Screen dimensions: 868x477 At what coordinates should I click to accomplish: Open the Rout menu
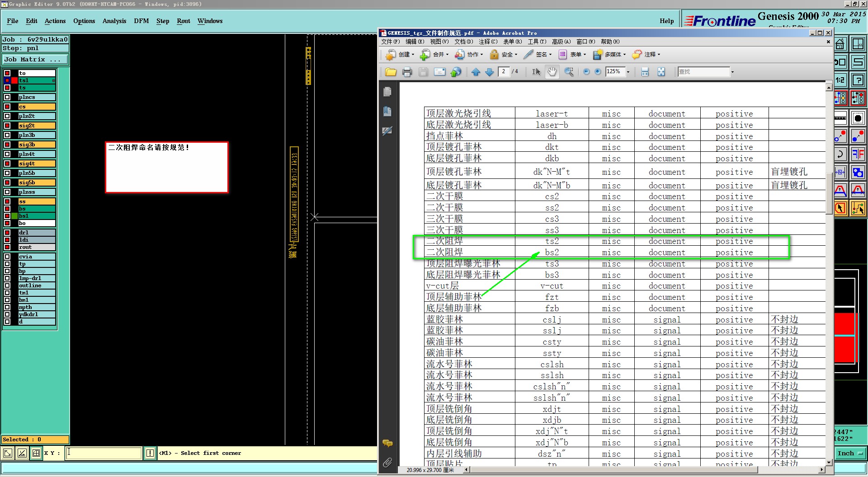(x=184, y=21)
